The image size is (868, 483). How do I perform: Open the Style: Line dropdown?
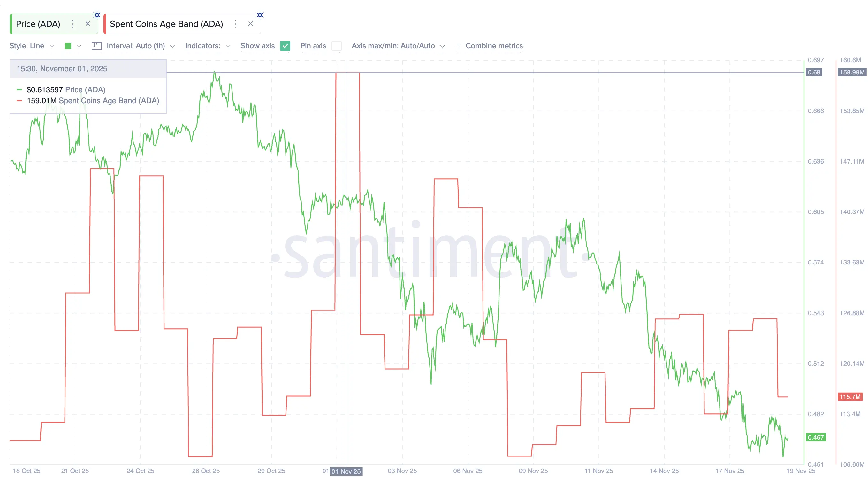[x=31, y=46]
